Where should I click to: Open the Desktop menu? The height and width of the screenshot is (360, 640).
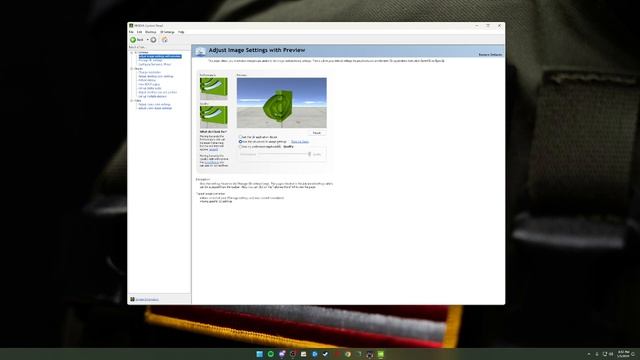click(151, 32)
